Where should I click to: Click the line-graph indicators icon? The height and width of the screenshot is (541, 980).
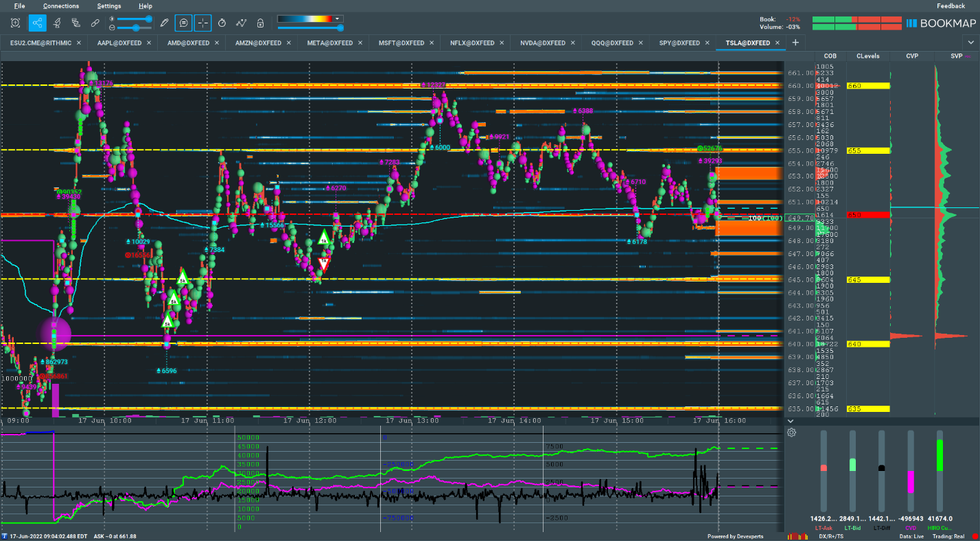[241, 23]
